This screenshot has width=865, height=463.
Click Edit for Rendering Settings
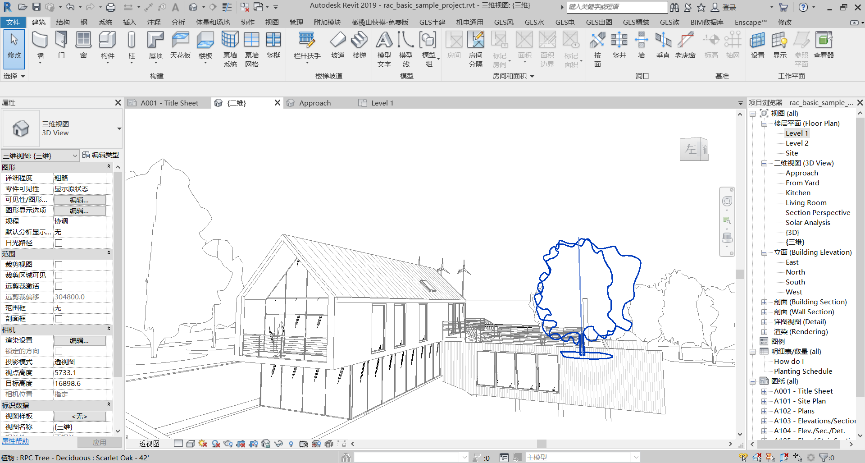coord(79,340)
